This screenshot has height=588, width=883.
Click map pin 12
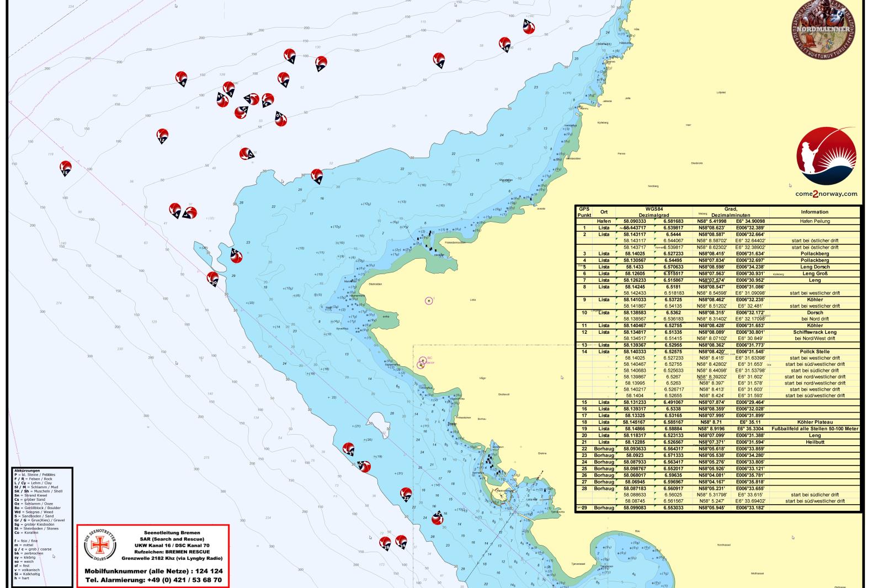click(162, 136)
